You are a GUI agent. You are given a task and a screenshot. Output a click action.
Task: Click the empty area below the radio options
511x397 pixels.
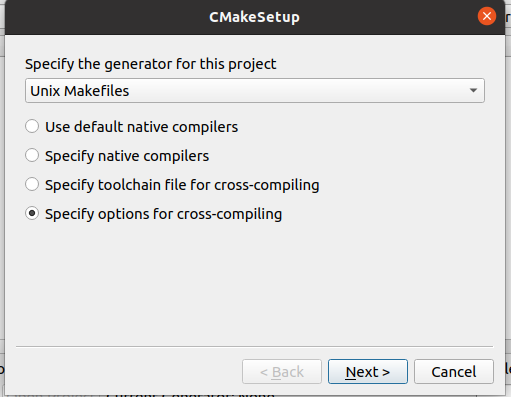click(x=255, y=283)
